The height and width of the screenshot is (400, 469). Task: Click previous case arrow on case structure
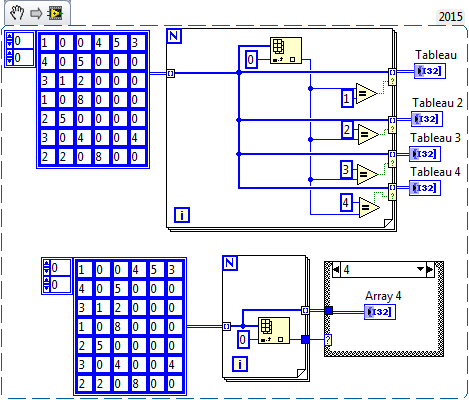[336, 269]
